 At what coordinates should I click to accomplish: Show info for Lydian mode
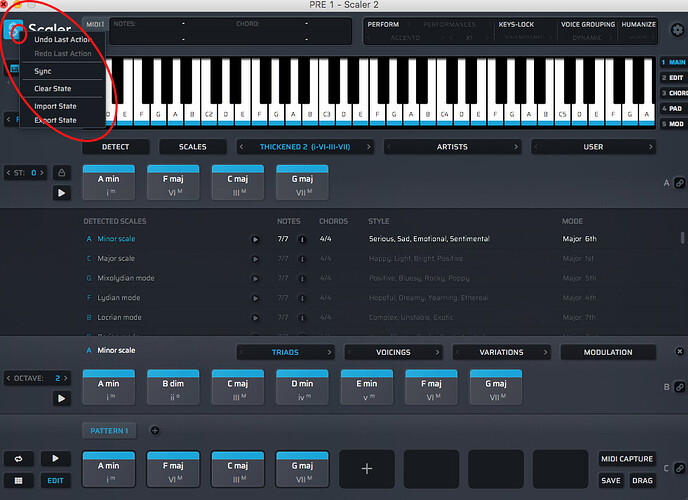click(302, 299)
